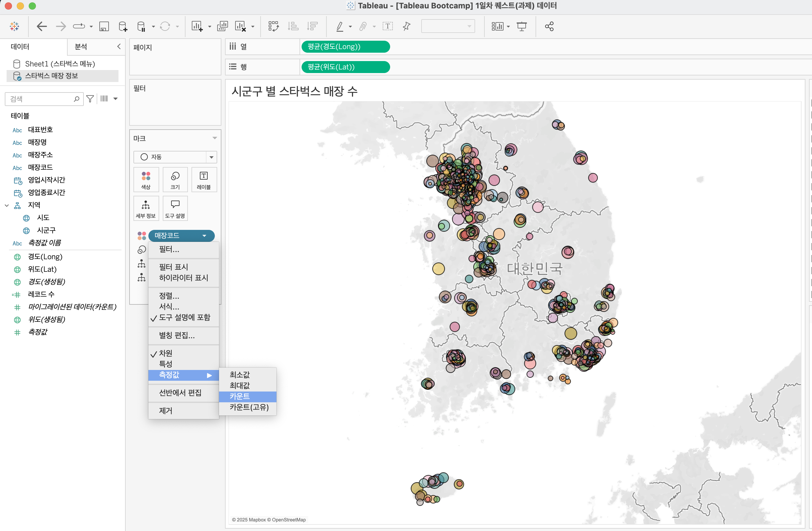This screenshot has height=531, width=812.
Task: Click the Undo back arrow in toolbar
Action: (42, 26)
